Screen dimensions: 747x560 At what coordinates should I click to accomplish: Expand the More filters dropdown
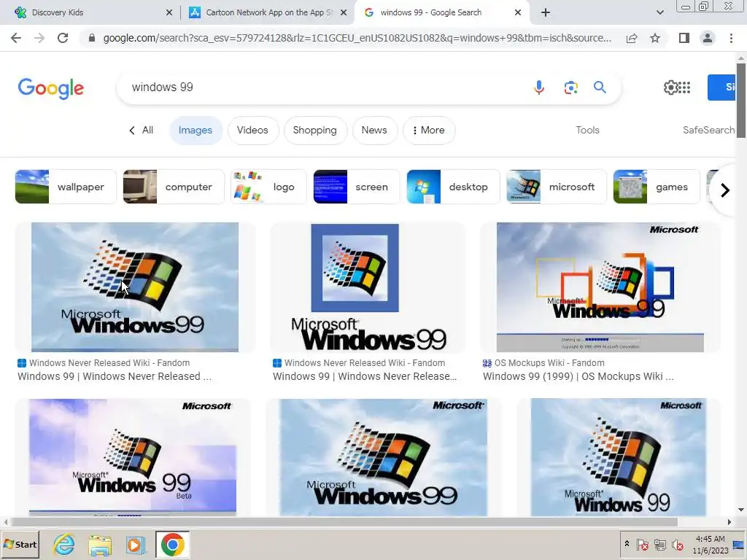point(429,130)
